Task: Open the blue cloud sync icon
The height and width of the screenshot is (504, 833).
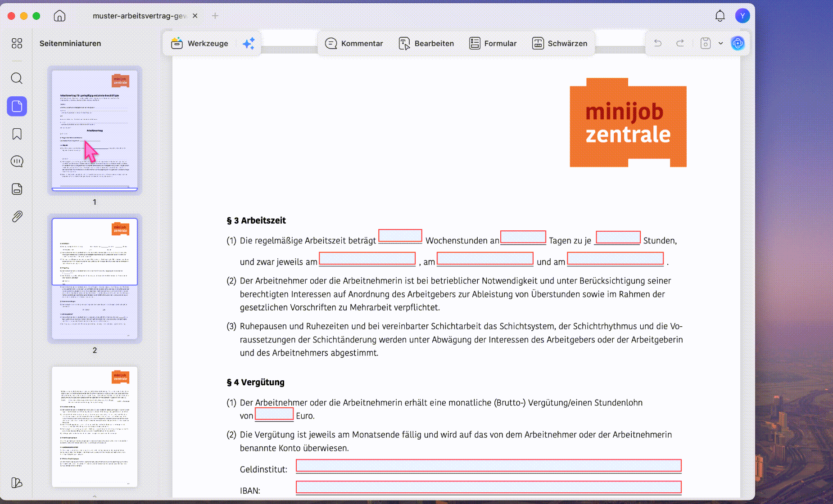Action: tap(738, 43)
